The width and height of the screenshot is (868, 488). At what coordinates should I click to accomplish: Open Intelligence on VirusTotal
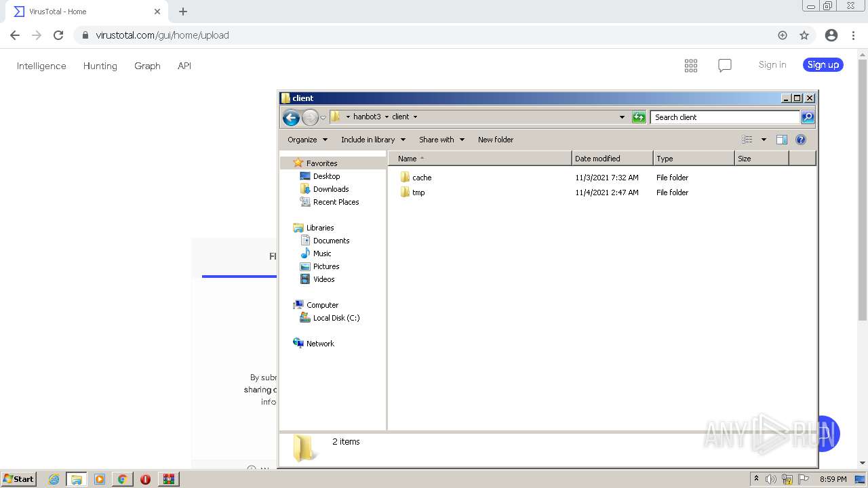(41, 66)
